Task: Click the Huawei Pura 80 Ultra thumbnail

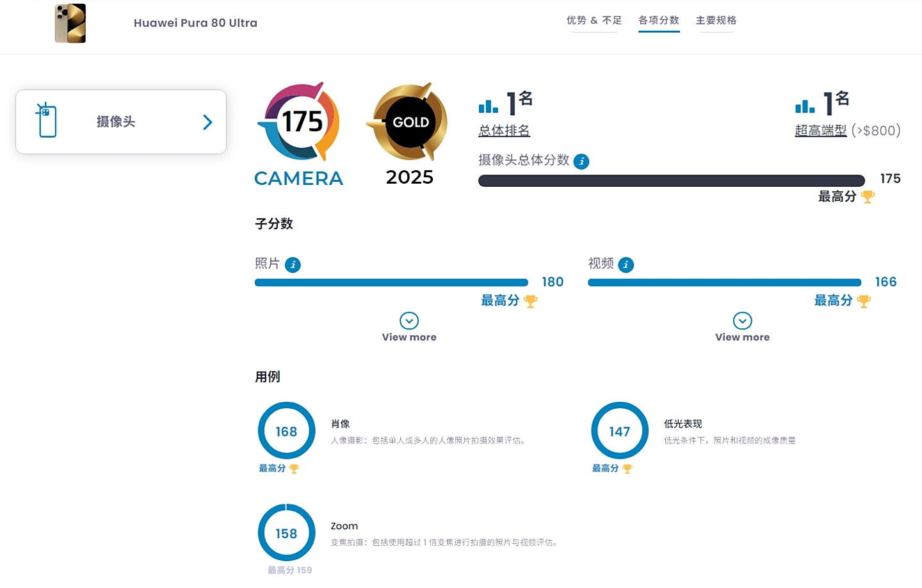Action: click(70, 24)
